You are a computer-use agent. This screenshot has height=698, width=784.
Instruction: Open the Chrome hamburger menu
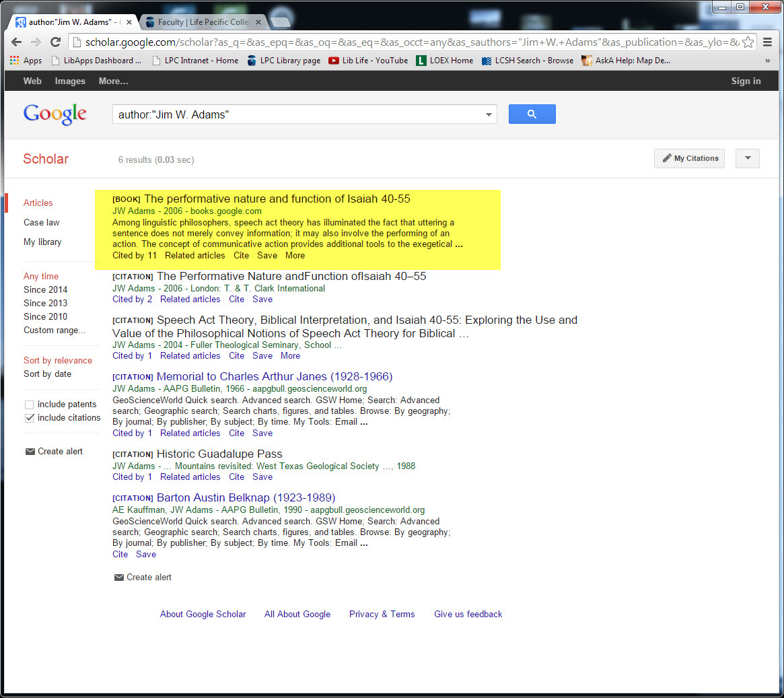click(x=767, y=42)
